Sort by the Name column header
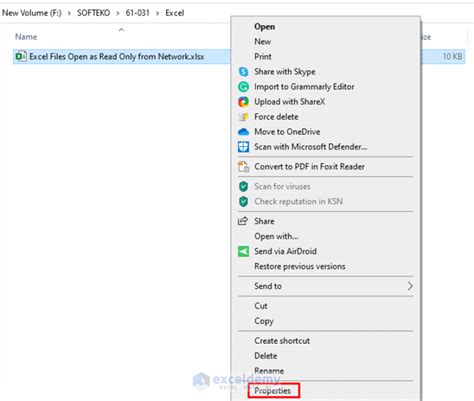 [x=26, y=37]
